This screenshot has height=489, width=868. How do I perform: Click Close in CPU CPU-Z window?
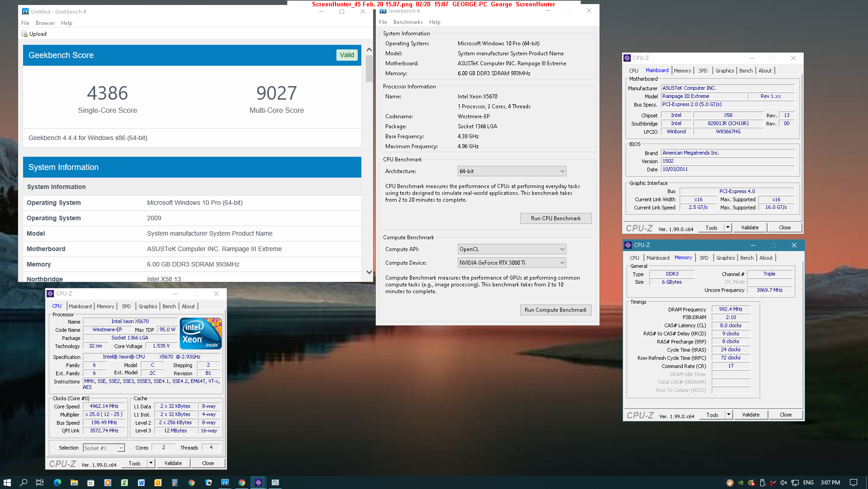[x=208, y=463]
